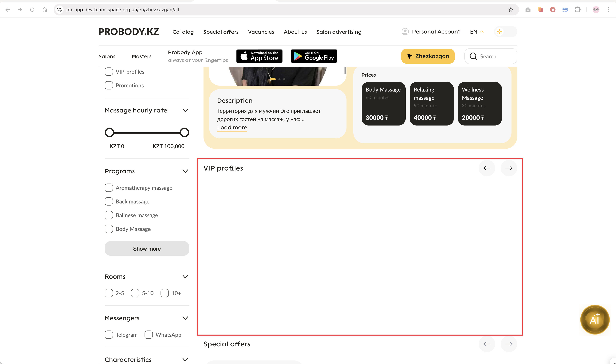This screenshot has height=364, width=616.
Task: Bookmark page with star icon
Action: (x=511, y=10)
